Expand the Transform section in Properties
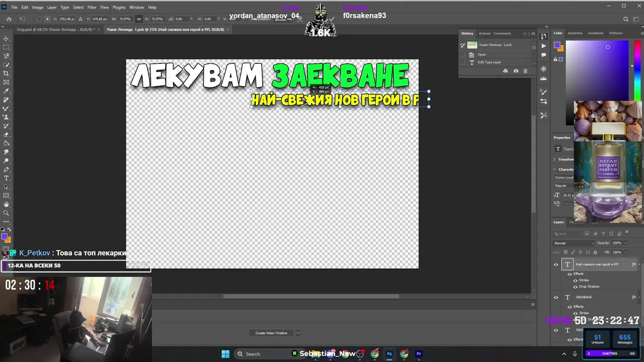The width and height of the screenshot is (644, 362). [x=554, y=159]
